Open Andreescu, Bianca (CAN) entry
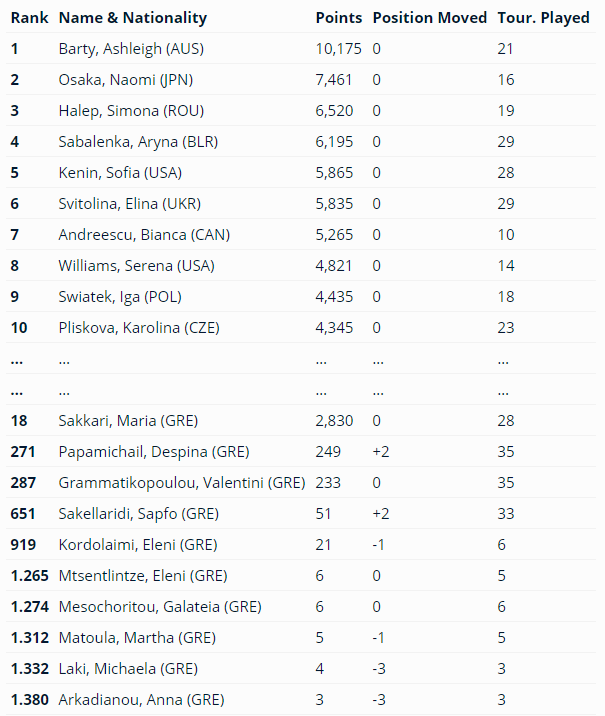This screenshot has width=605, height=716. click(138, 234)
